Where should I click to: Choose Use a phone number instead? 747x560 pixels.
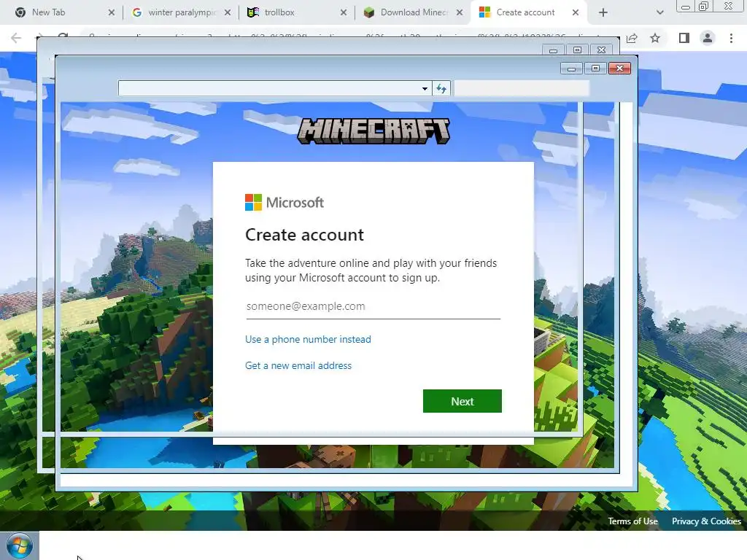coord(308,340)
